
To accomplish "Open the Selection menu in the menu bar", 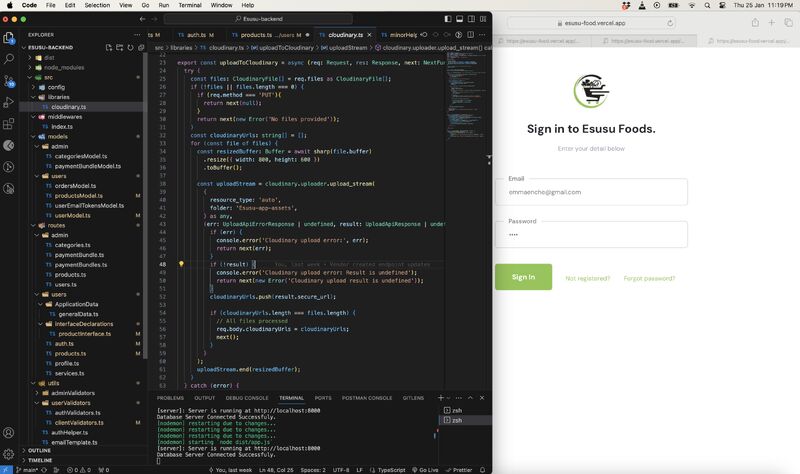I will 97,5.
